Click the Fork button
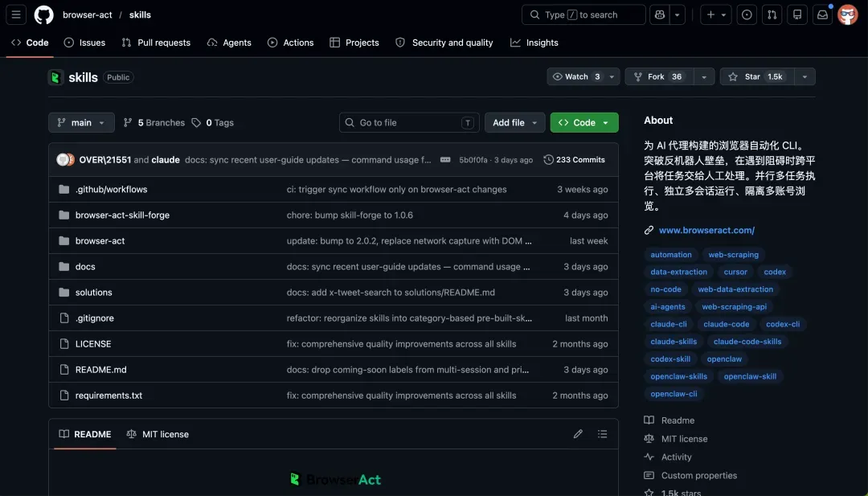Image resolution: width=868 pixels, height=496 pixels. click(x=659, y=77)
